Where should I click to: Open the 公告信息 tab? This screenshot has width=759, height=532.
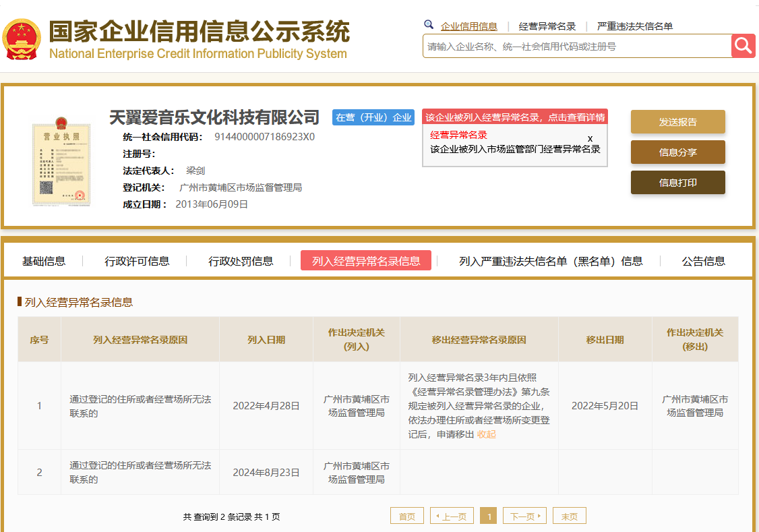pyautogui.click(x=703, y=262)
